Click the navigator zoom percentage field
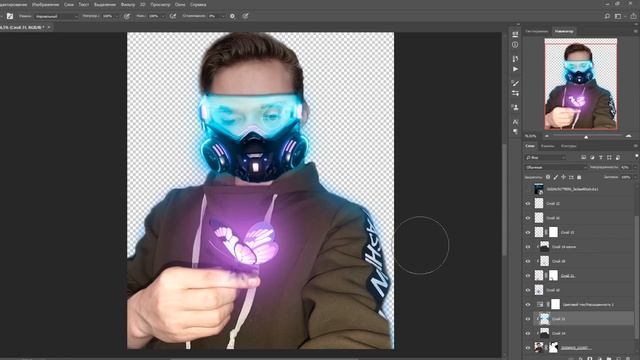 tap(531, 136)
